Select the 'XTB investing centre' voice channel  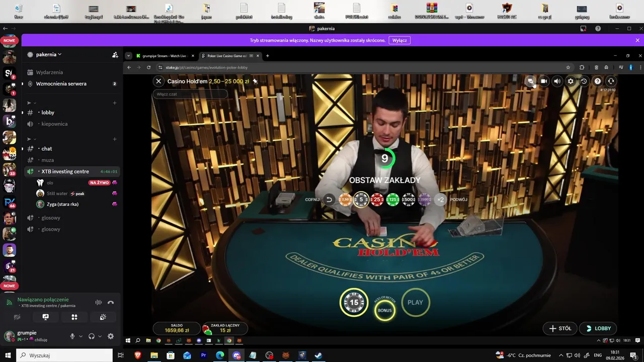click(71, 171)
